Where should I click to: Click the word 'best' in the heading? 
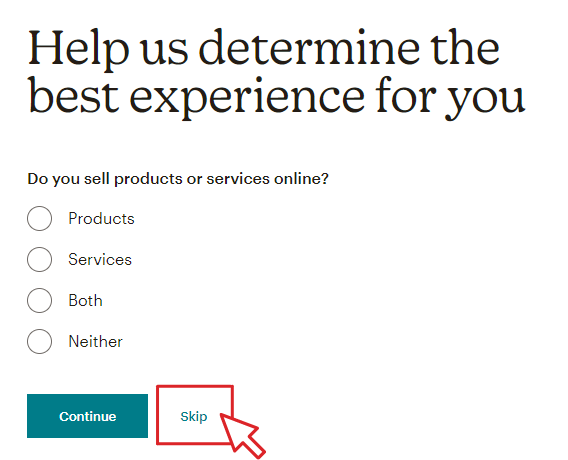click(x=74, y=95)
